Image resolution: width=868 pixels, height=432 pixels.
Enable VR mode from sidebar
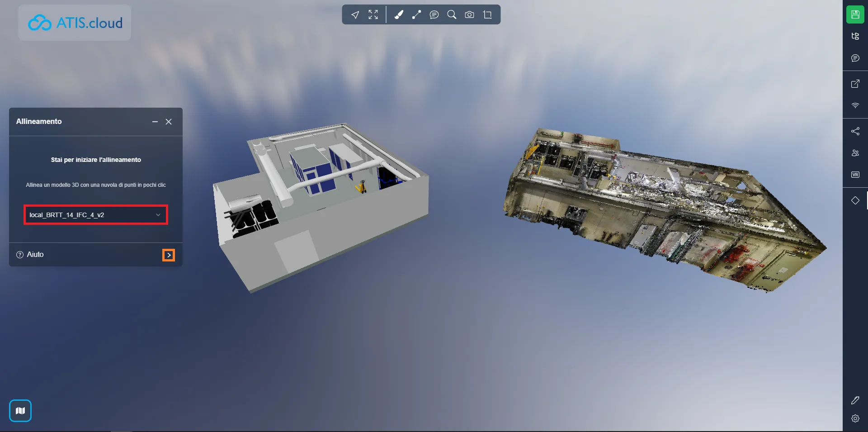coord(855,175)
